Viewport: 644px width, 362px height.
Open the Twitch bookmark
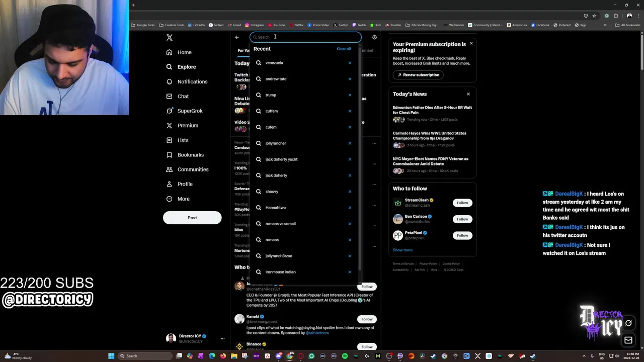tap(359, 25)
